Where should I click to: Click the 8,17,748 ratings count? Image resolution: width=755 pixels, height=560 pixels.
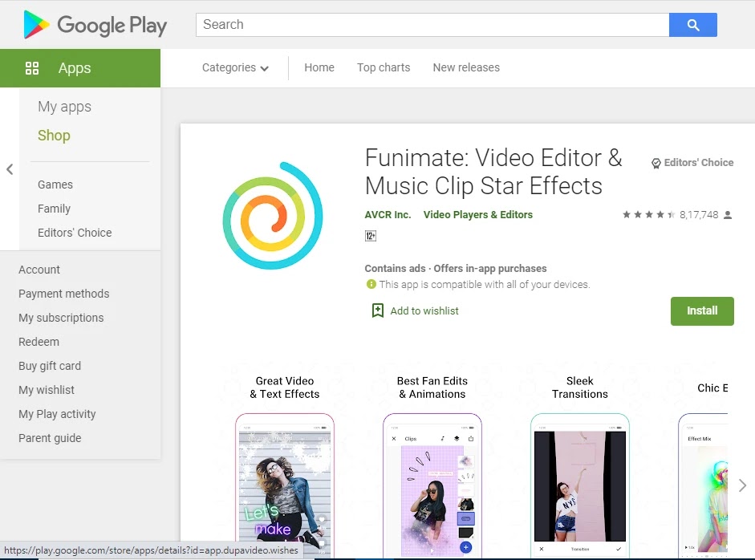point(699,215)
